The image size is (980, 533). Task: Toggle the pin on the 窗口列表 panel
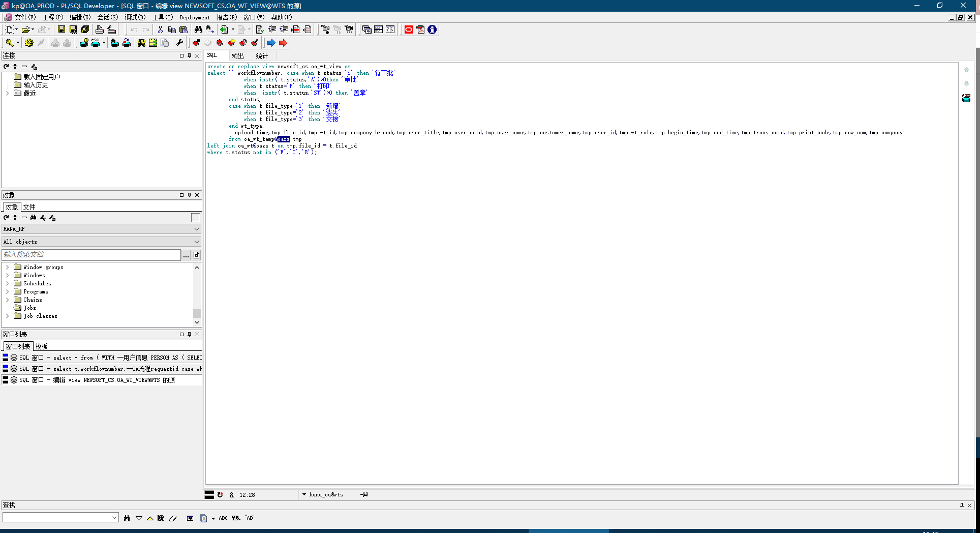pyautogui.click(x=189, y=334)
